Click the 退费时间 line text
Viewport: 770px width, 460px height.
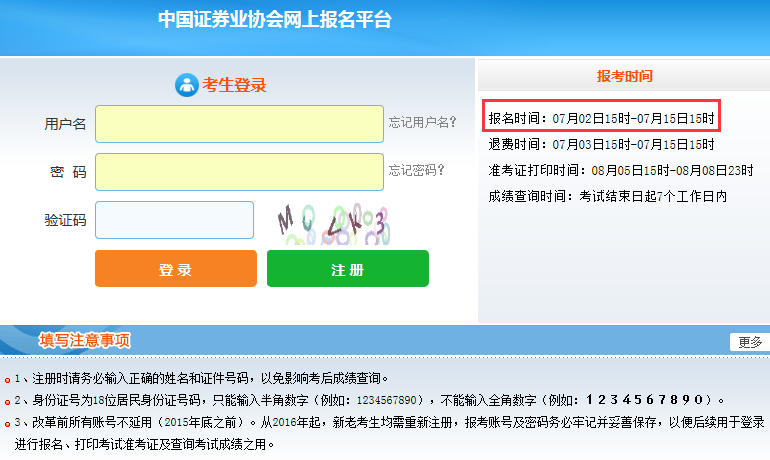tap(601, 144)
